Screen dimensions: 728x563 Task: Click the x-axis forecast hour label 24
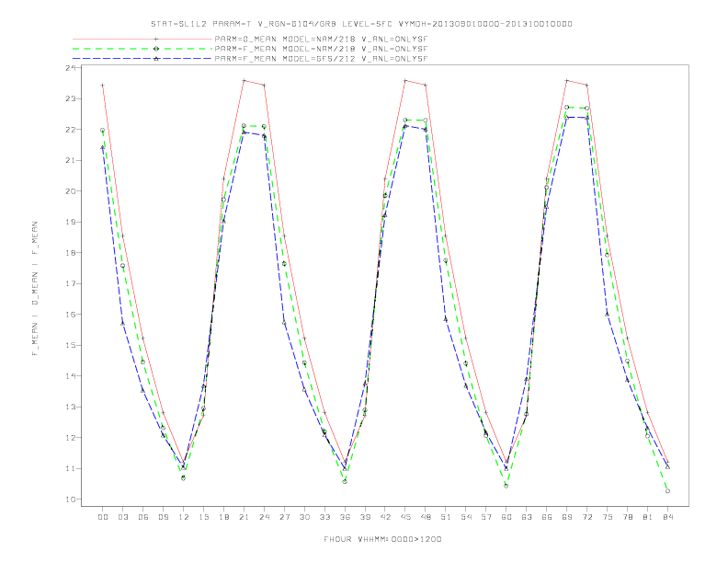click(264, 517)
